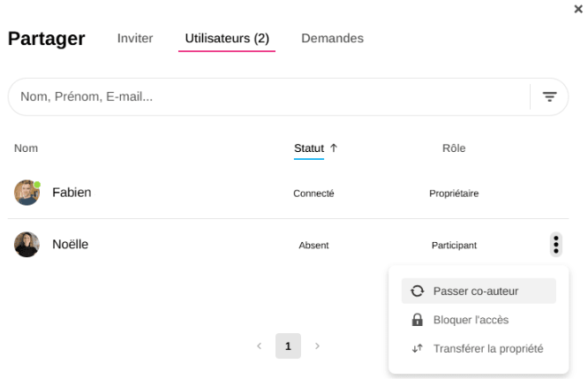Choose Transférer la propriété option
Image resolution: width=588 pixels, height=379 pixels.
[487, 349]
